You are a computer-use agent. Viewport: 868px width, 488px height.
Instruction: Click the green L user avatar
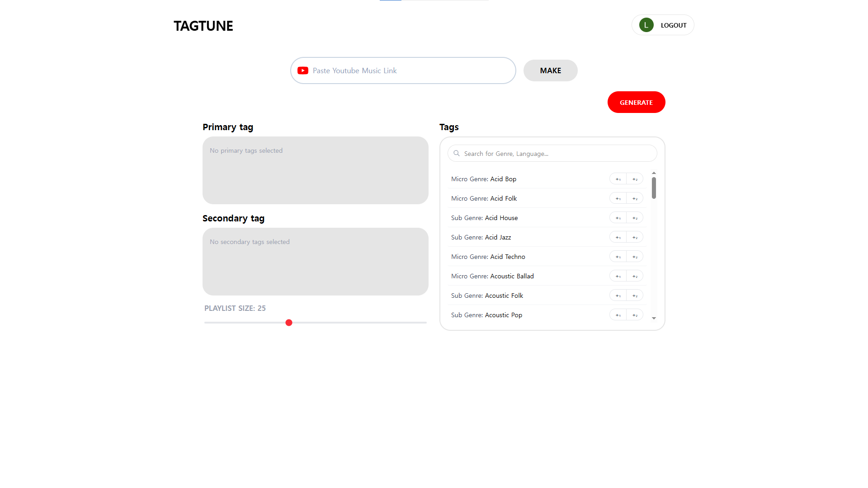point(646,25)
